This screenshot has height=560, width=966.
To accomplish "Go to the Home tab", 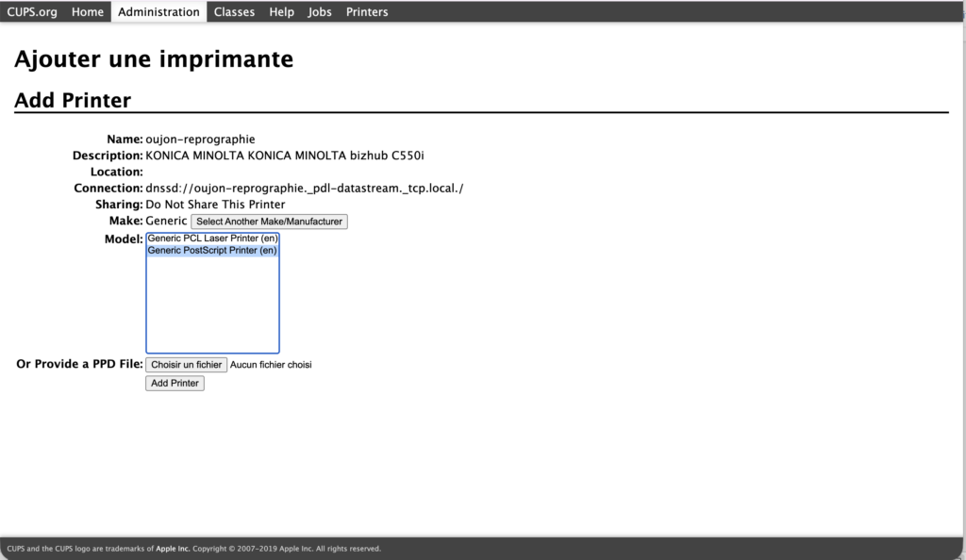I will 88,12.
